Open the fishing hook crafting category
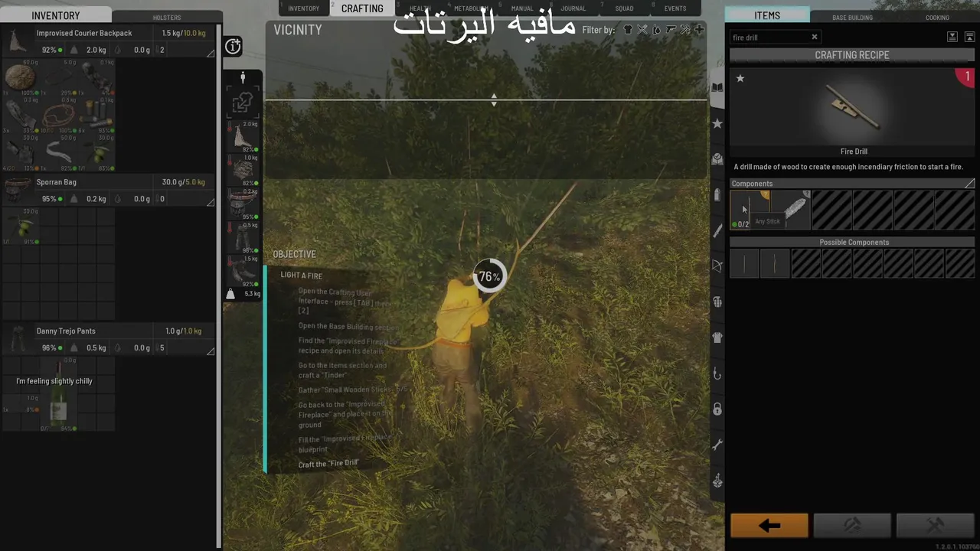The image size is (980, 551). [717, 373]
